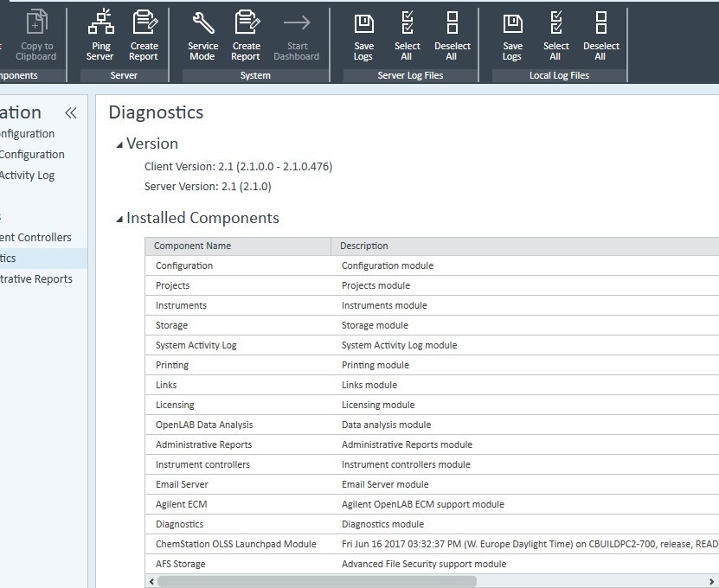The image size is (719, 588).
Task: Click 'Data analysis module' description
Action: pos(387,425)
